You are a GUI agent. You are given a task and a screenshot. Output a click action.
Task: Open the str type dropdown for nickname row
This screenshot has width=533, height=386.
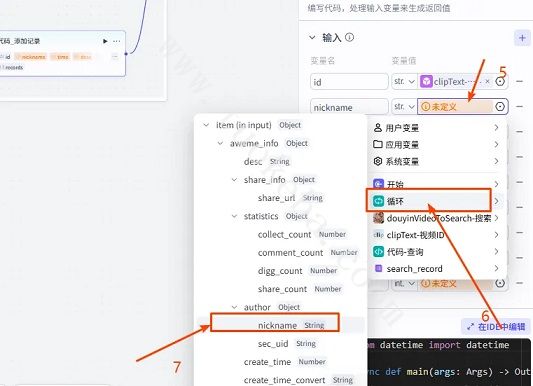pyautogui.click(x=404, y=107)
